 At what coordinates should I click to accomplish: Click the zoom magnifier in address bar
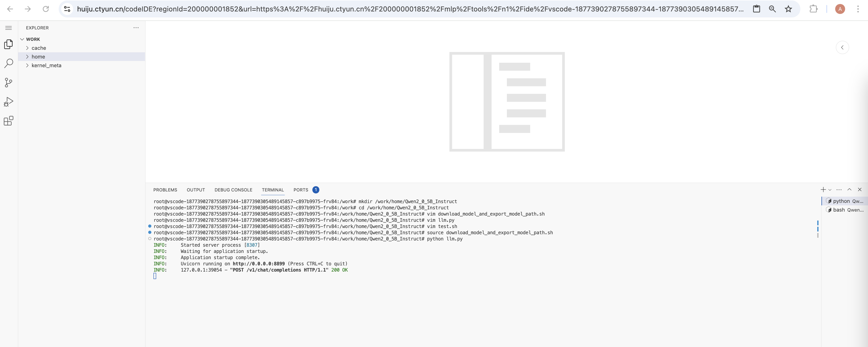772,9
